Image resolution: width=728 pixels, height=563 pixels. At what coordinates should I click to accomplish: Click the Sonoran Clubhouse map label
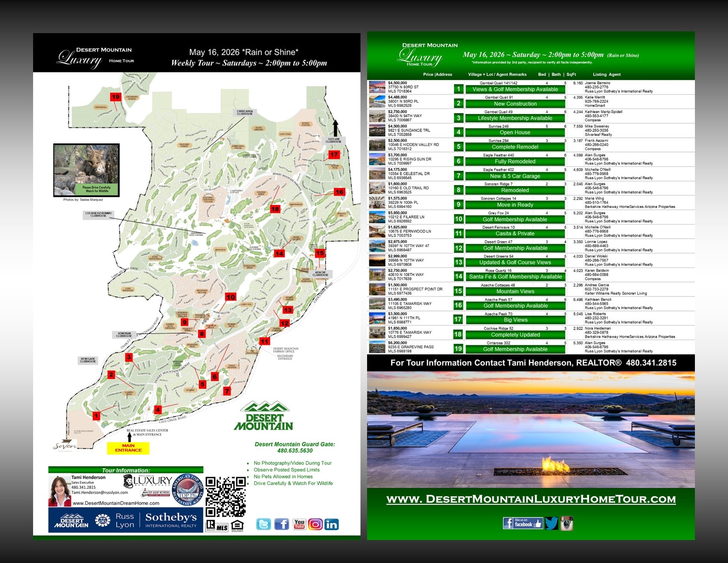124,335
